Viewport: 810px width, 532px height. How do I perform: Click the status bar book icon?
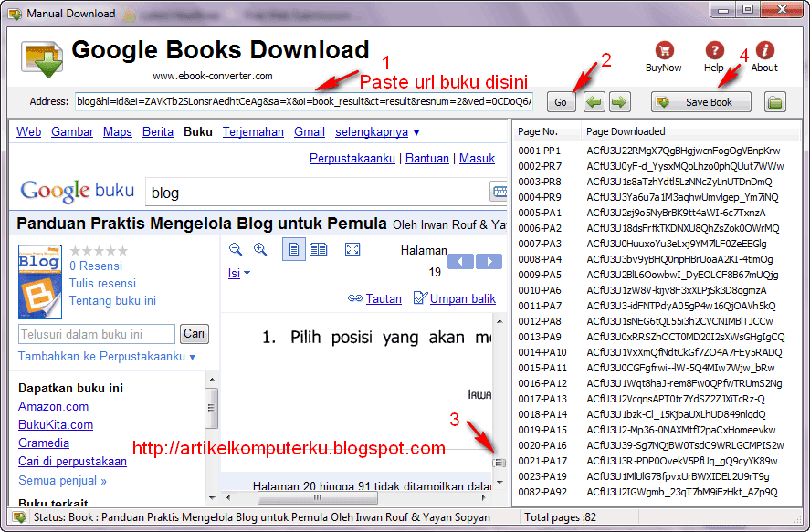(x=19, y=517)
